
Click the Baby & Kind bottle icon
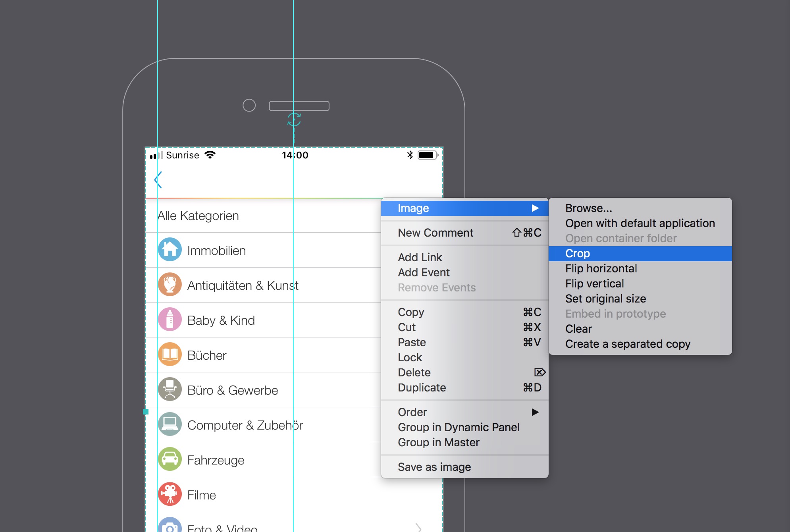170,320
